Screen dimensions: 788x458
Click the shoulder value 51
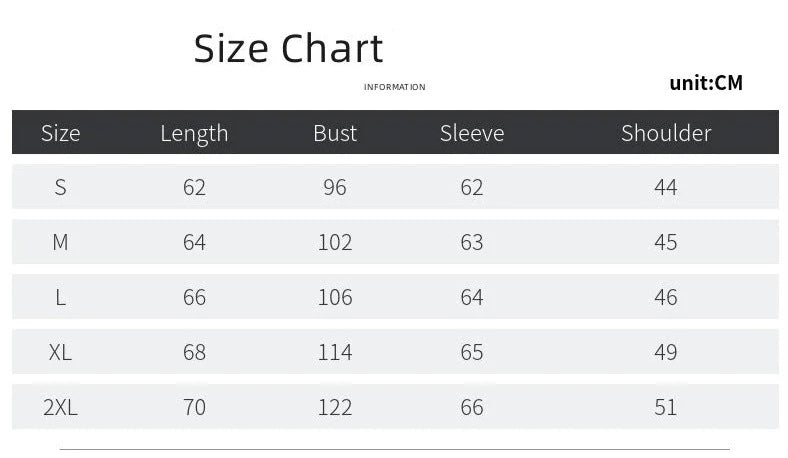click(x=666, y=407)
